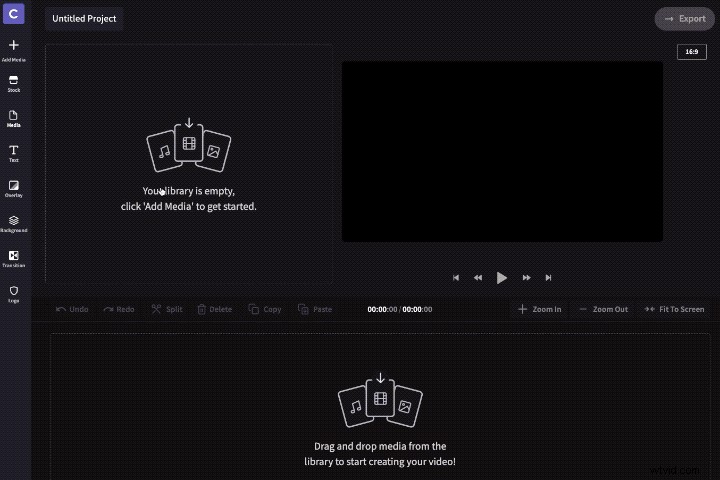Play the video preview

(501, 277)
